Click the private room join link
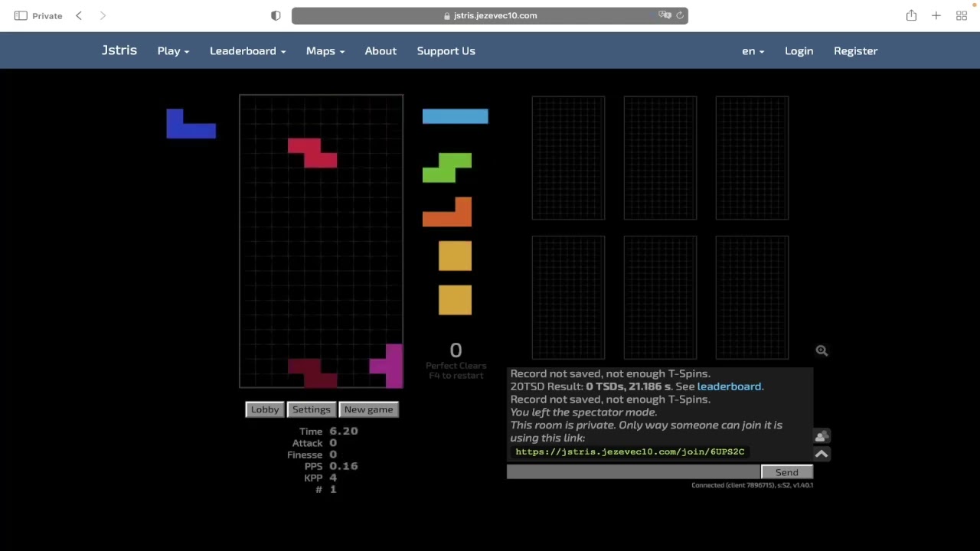980x551 pixels. (x=629, y=452)
